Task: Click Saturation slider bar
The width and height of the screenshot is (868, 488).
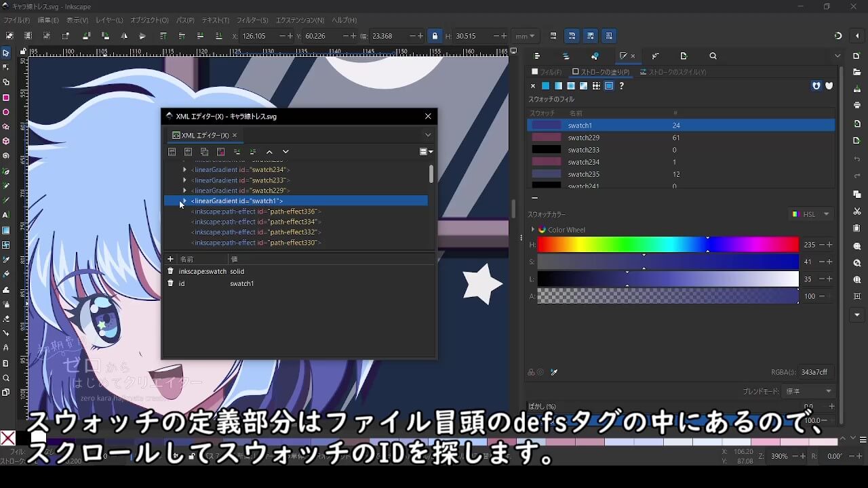Action: [x=668, y=262]
